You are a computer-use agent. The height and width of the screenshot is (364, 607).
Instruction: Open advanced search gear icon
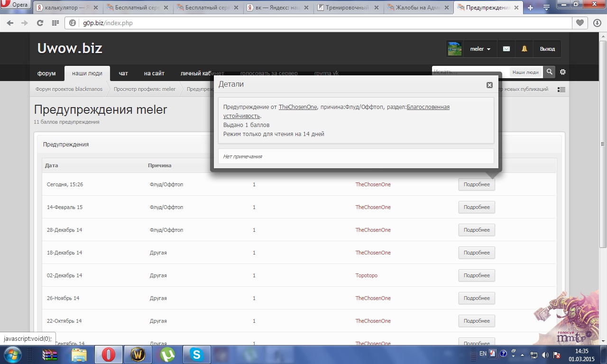563,72
